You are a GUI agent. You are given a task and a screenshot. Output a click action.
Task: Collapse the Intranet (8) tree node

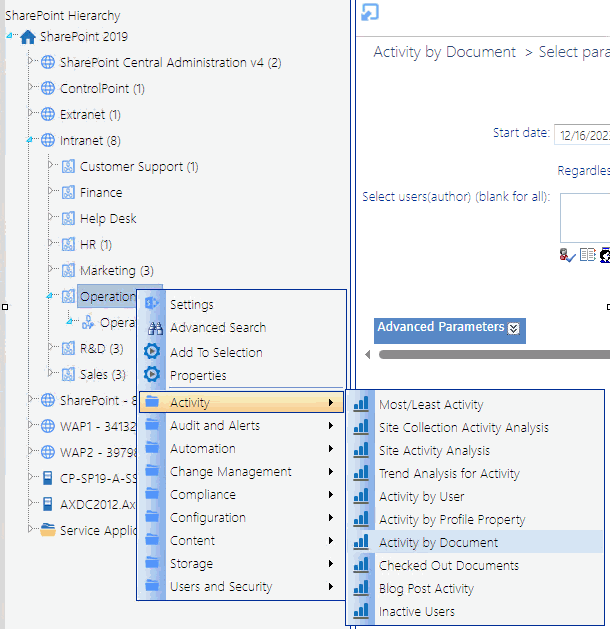tap(29, 140)
